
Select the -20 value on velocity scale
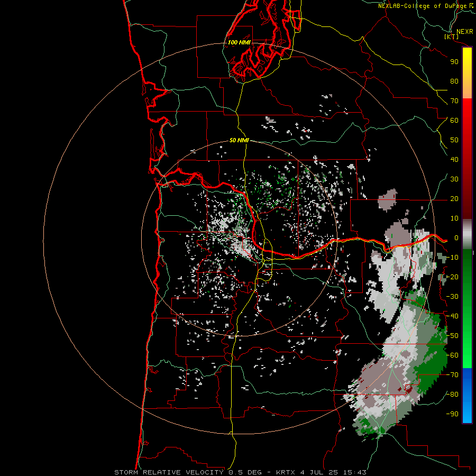coord(452,277)
